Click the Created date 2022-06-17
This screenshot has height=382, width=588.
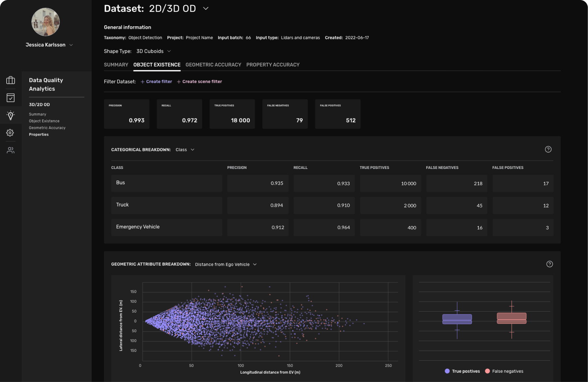357,38
